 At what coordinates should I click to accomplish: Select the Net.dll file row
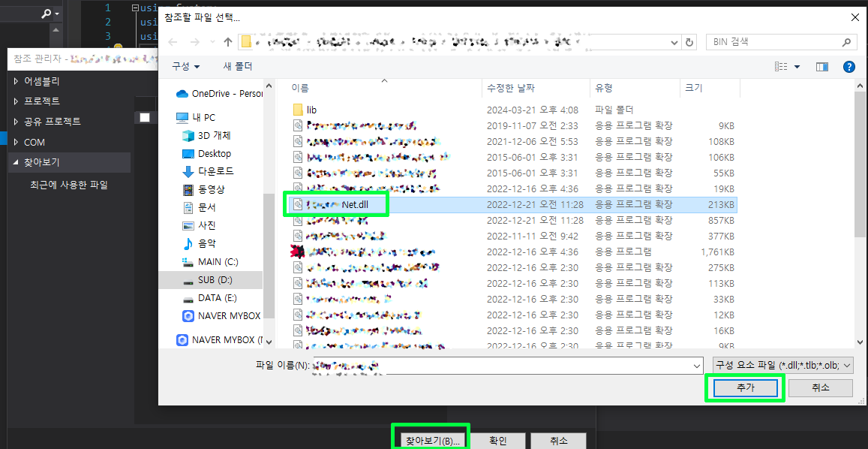pyautogui.click(x=512, y=204)
